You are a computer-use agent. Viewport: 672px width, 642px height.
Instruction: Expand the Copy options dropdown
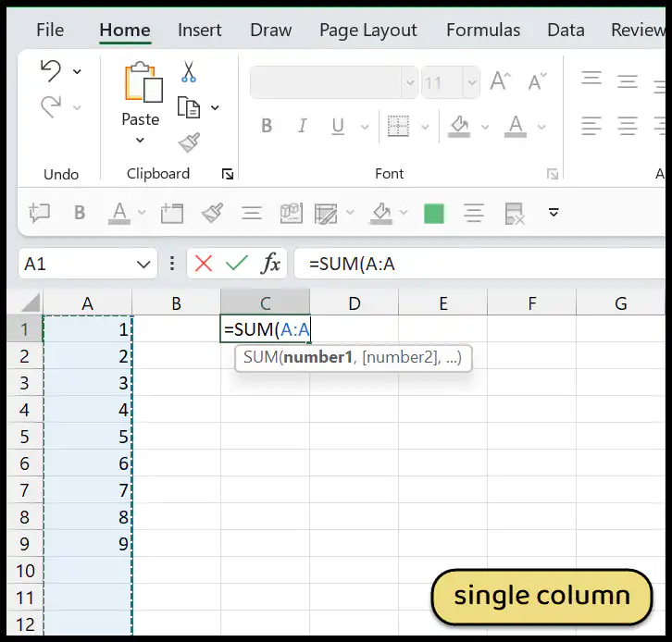[x=215, y=107]
